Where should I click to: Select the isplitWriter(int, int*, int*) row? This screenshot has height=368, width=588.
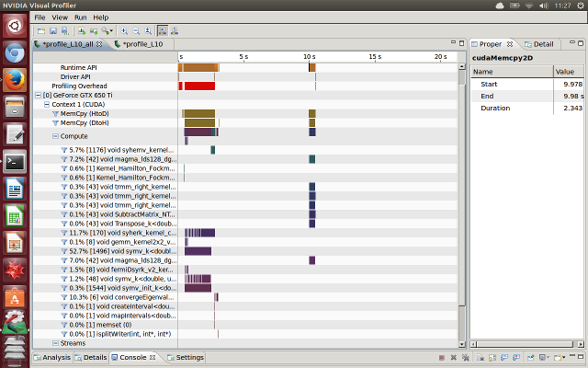click(x=245, y=334)
